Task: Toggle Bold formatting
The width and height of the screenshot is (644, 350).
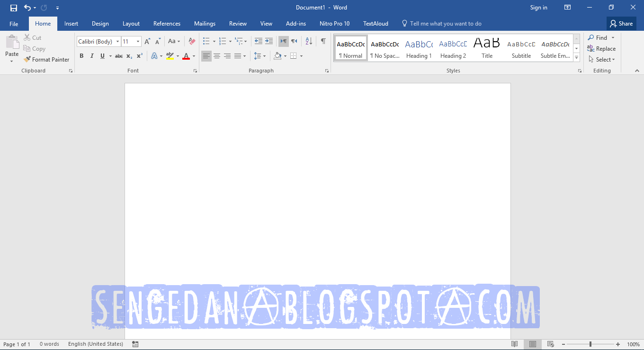Action: (x=81, y=56)
